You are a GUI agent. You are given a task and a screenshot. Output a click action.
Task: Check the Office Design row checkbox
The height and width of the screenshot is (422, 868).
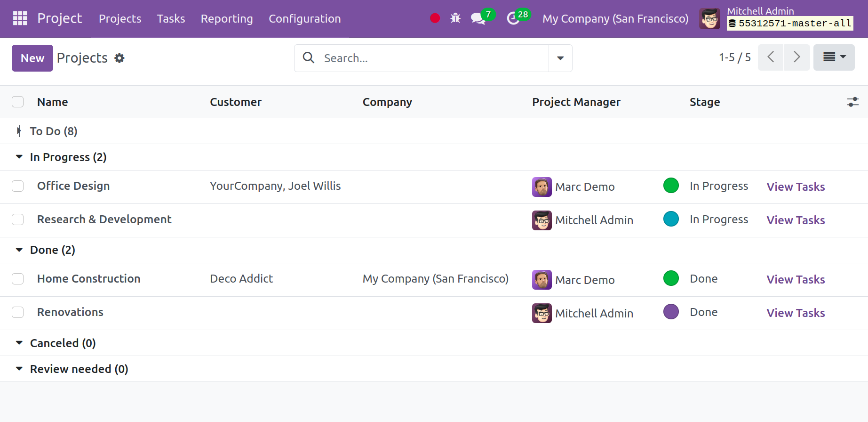tap(18, 186)
